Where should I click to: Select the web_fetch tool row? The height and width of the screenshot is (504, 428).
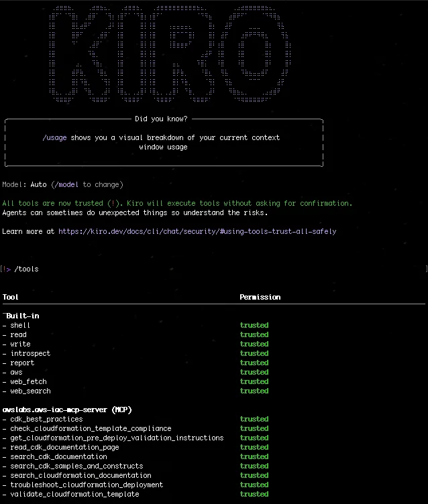(136, 381)
